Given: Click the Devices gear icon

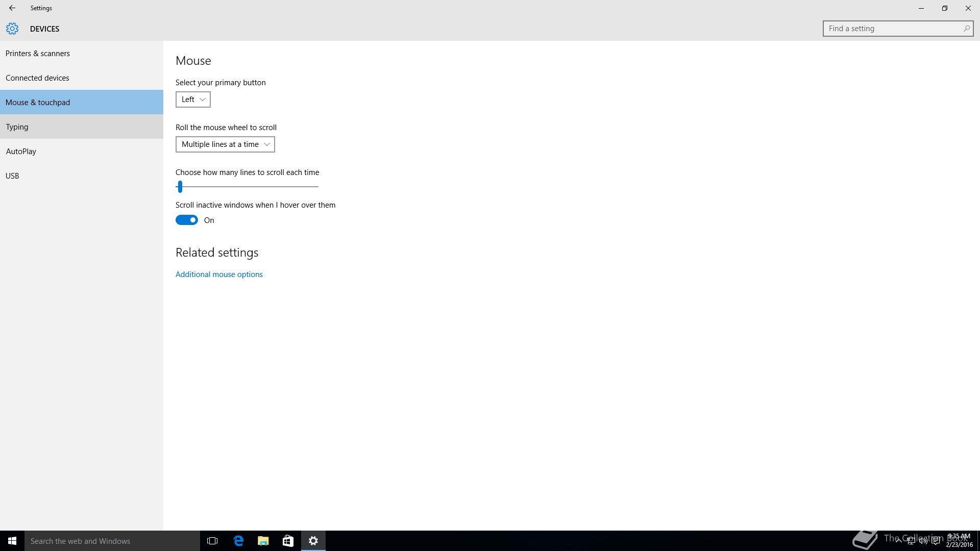Looking at the screenshot, I should pos(12,29).
